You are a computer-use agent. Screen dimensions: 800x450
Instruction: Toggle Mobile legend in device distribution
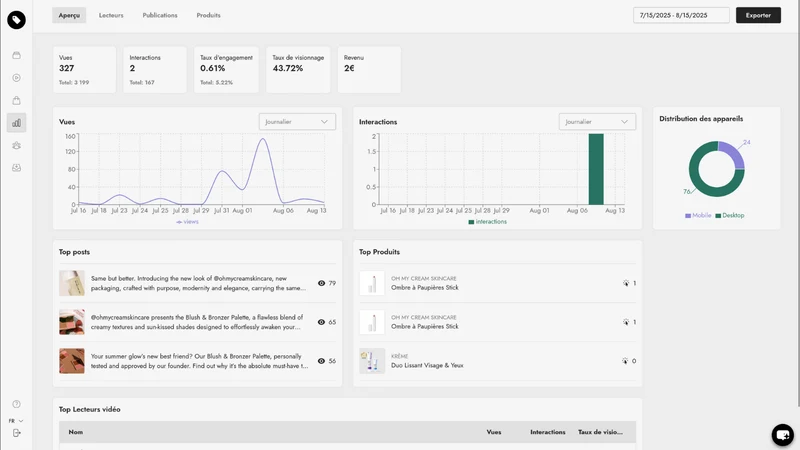pos(698,215)
